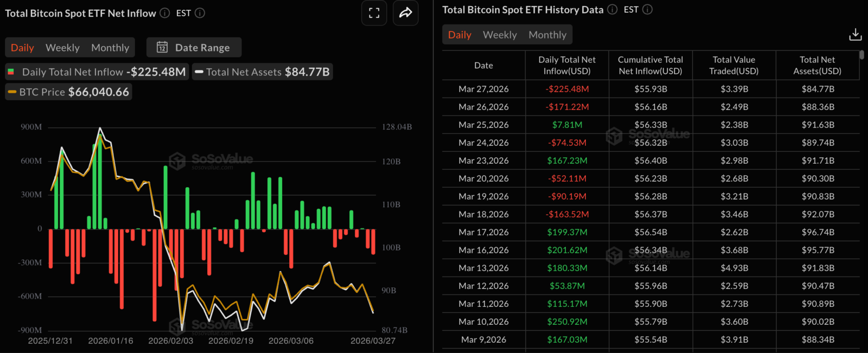Download history data with download icon

click(855, 35)
